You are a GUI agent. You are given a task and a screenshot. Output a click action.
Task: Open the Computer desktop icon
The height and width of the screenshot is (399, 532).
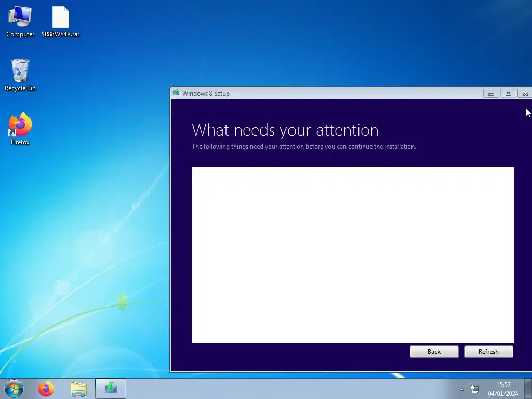pos(20,22)
